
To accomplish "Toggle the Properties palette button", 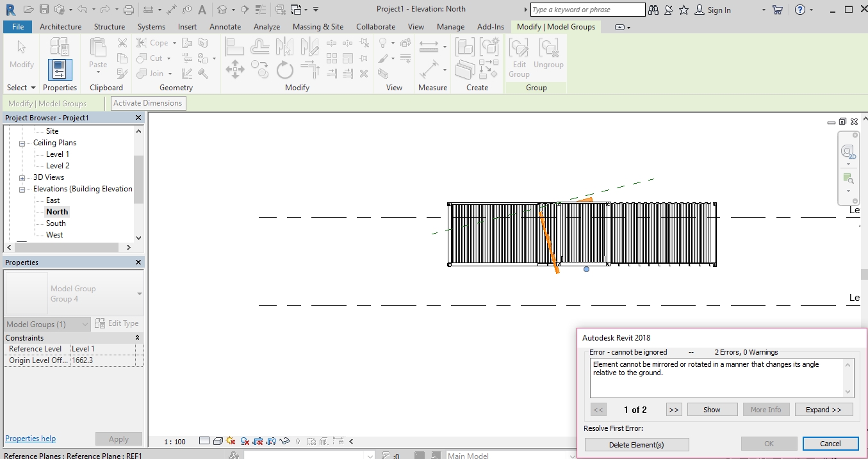I will [60, 70].
